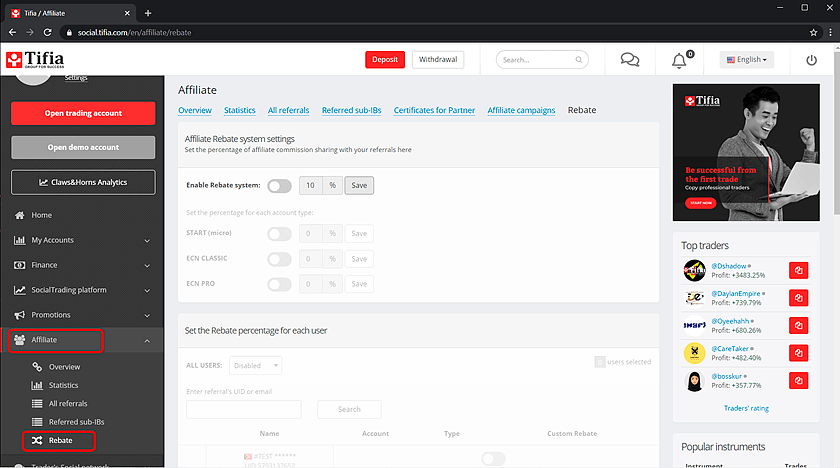Viewport: 840px width, 468px height.
Task: Click the Statistics bar chart icon in submenu
Action: click(x=37, y=385)
